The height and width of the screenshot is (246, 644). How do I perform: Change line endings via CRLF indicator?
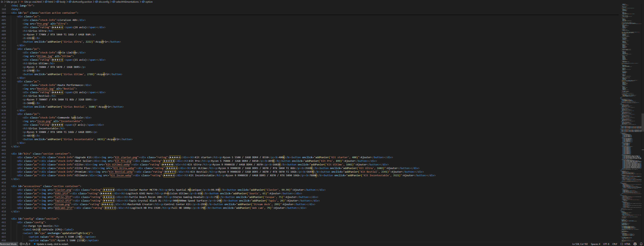point(615,244)
